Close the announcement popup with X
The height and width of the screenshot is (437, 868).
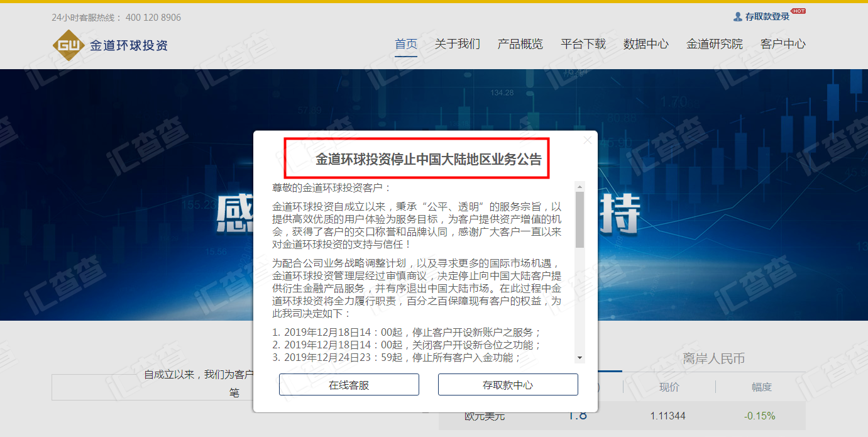pos(588,140)
